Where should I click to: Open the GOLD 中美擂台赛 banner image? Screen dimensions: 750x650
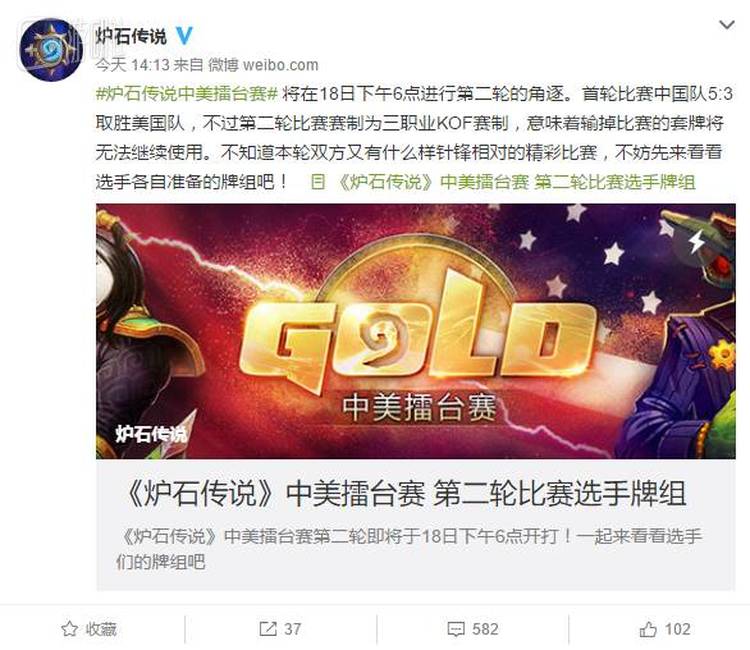coord(415,331)
